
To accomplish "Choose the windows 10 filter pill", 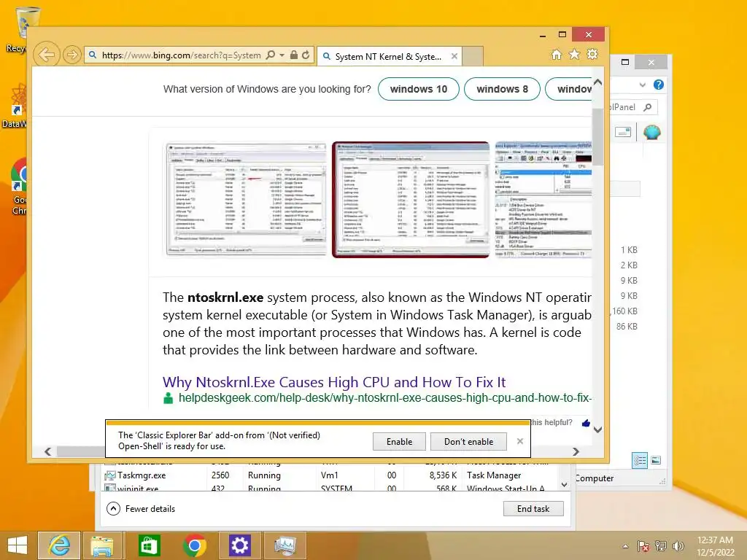I will (x=418, y=89).
